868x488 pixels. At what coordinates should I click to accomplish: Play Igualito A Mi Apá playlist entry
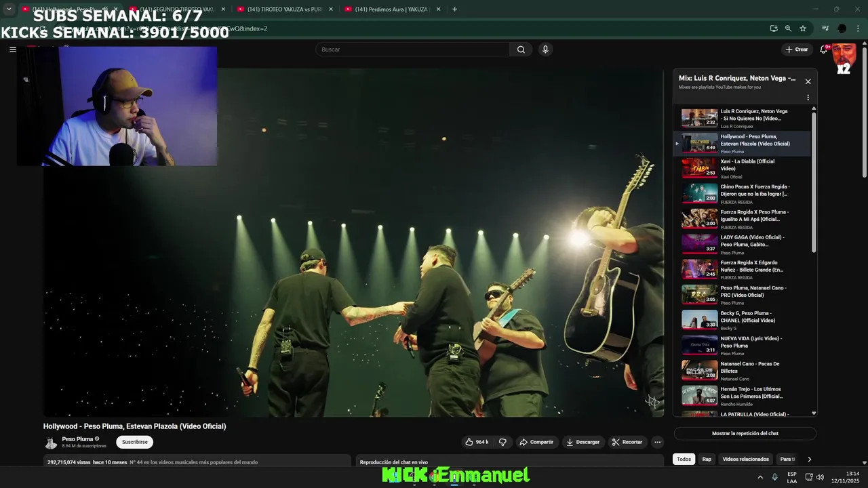[742, 219]
